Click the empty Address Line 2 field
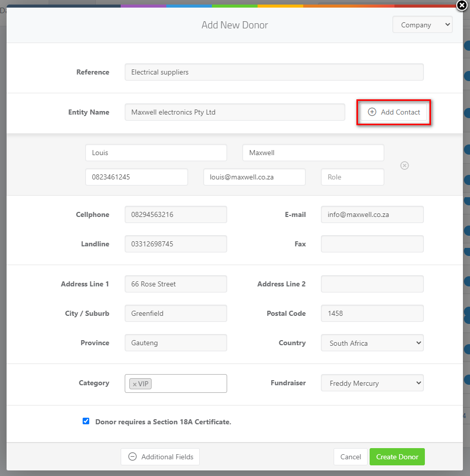The height and width of the screenshot is (476, 470). [372, 284]
